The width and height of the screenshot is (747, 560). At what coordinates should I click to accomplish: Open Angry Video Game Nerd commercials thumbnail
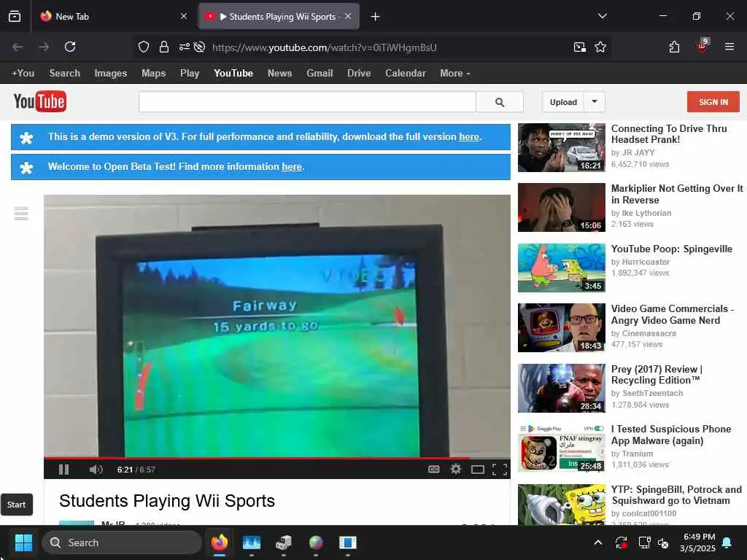coord(561,327)
